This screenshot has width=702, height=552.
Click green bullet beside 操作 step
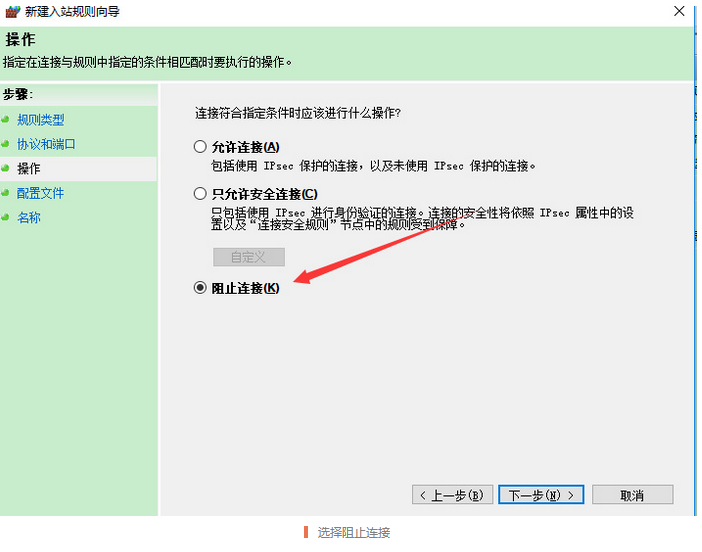point(5,168)
